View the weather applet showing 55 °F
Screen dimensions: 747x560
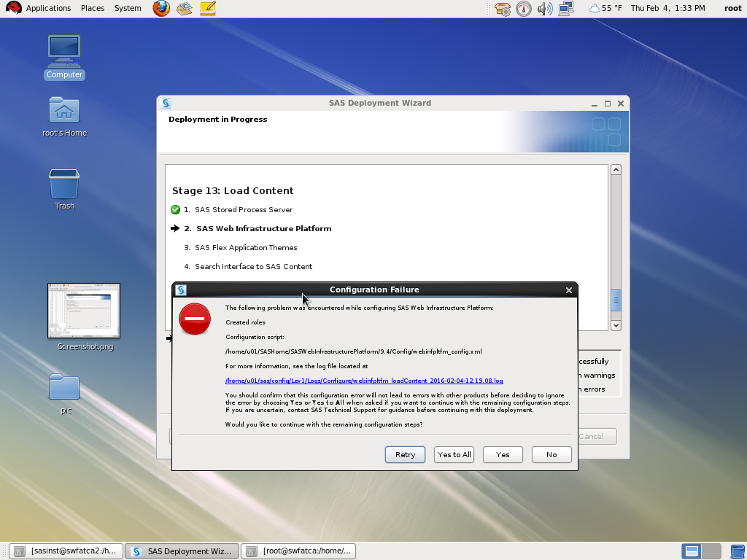(x=595, y=9)
